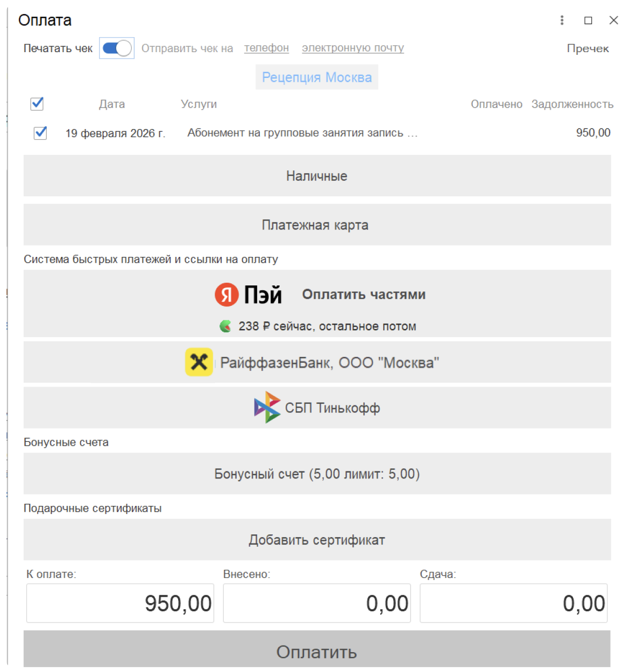Choose Наличные payment method
This screenshot has width=623, height=672.
(317, 176)
